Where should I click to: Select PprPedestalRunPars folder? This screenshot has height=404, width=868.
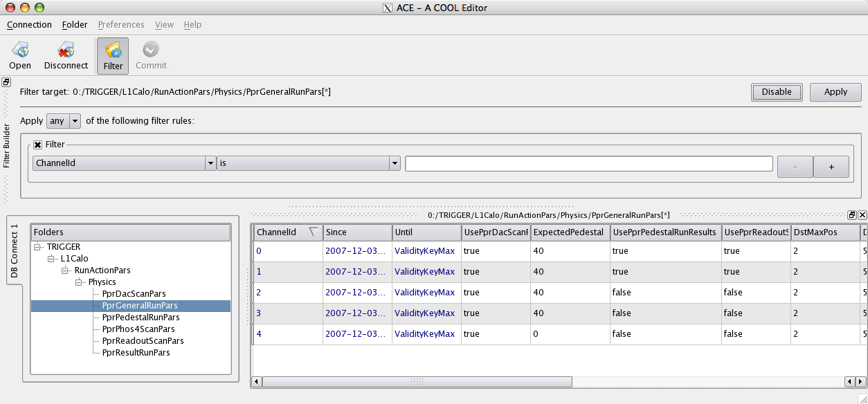pyautogui.click(x=141, y=318)
